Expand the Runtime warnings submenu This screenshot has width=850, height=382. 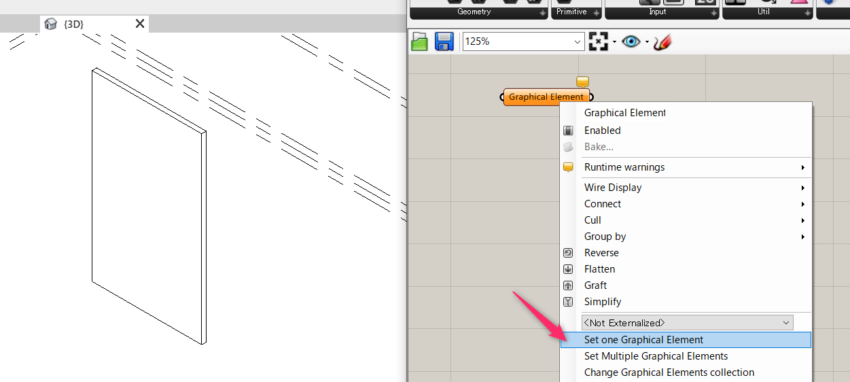coord(685,167)
